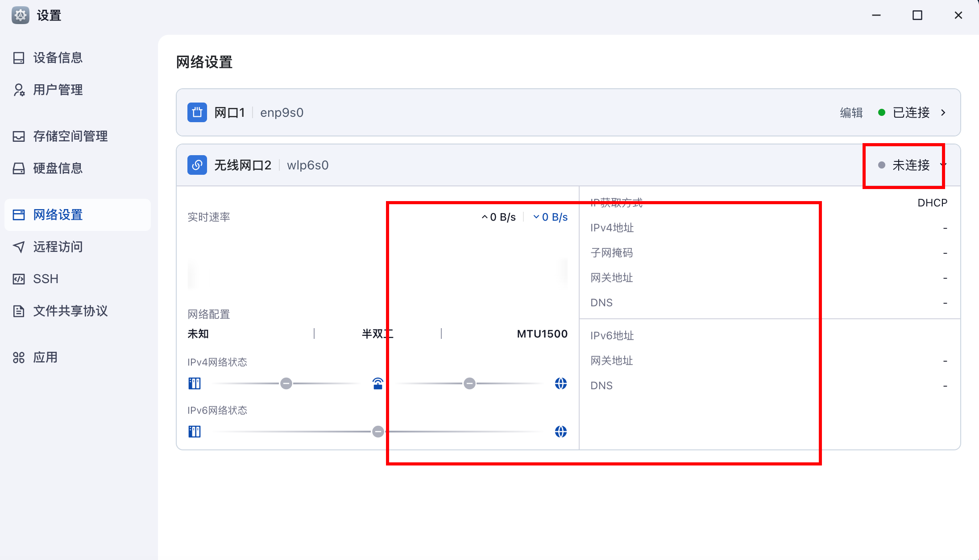This screenshot has width=979, height=560.
Task: Click the settings gear app icon
Action: pos(20,16)
